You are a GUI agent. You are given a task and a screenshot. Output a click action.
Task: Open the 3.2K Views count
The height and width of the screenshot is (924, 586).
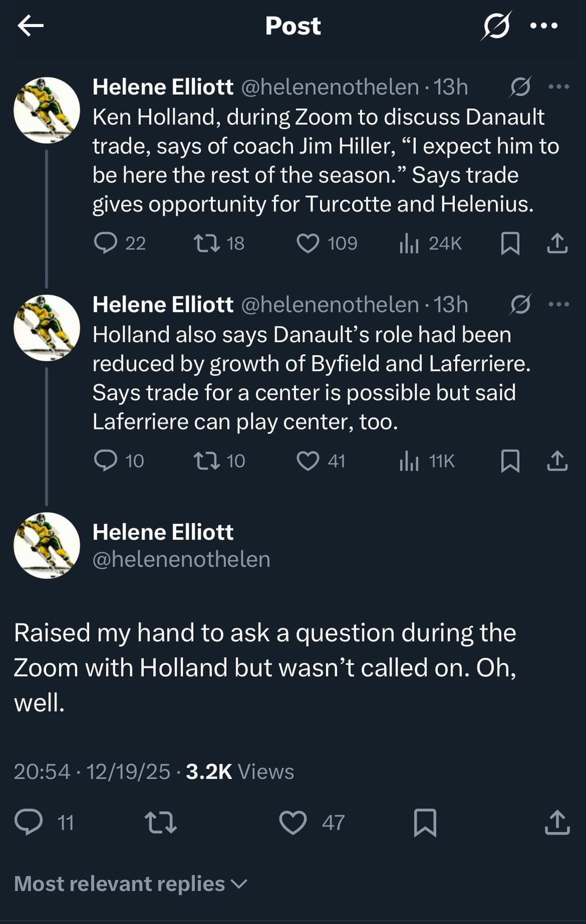point(239,772)
